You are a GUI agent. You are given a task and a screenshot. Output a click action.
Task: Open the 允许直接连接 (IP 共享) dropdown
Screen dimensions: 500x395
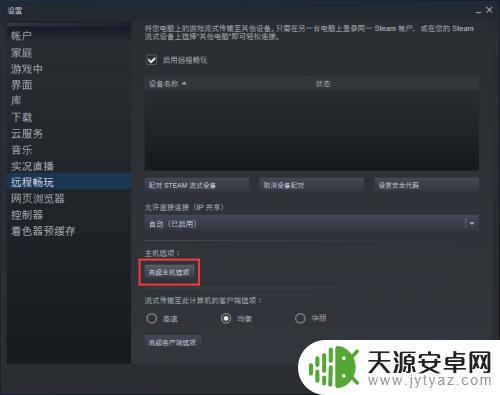(312, 224)
